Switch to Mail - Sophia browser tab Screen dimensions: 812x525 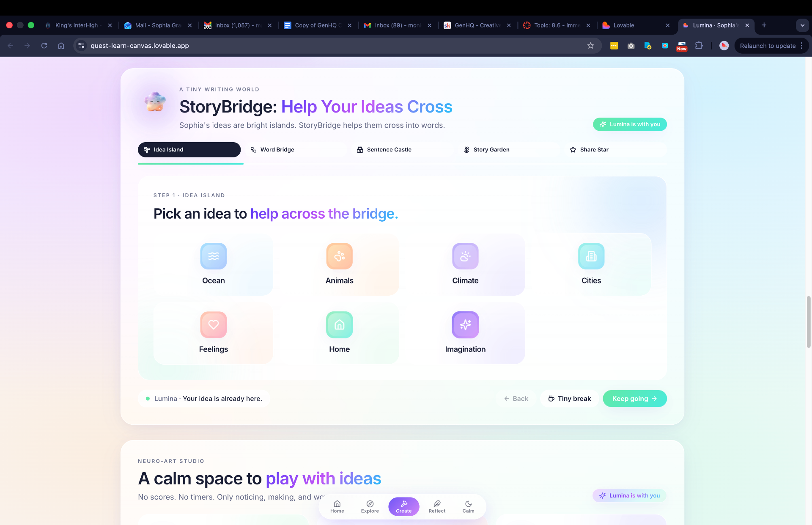157,25
